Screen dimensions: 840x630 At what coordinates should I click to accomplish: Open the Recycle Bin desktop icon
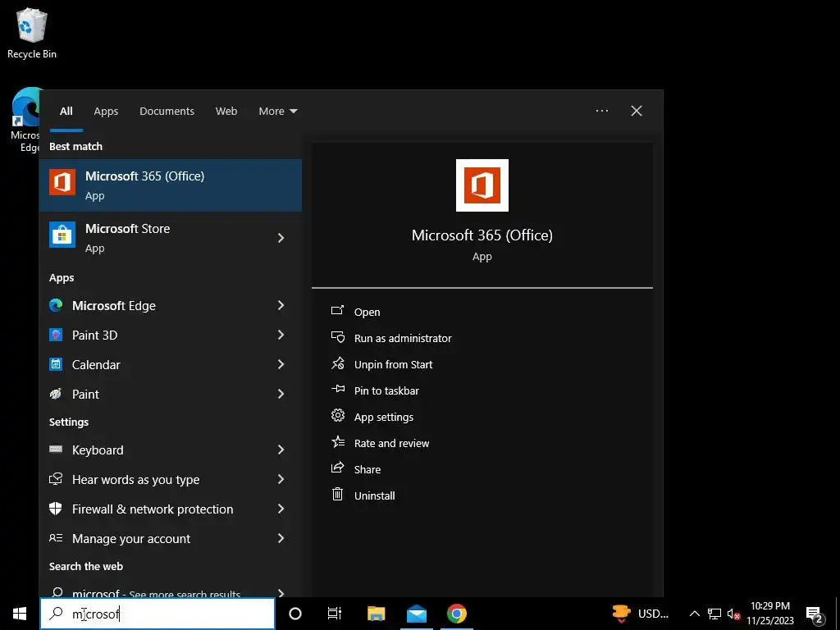click(x=32, y=33)
